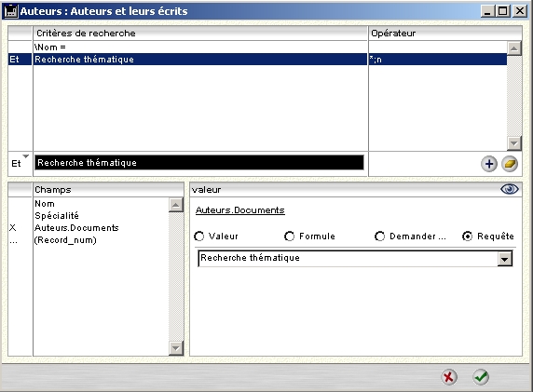The width and height of the screenshot is (533, 392).
Task: Open the Recherche thématique dropdown
Action: coord(505,259)
